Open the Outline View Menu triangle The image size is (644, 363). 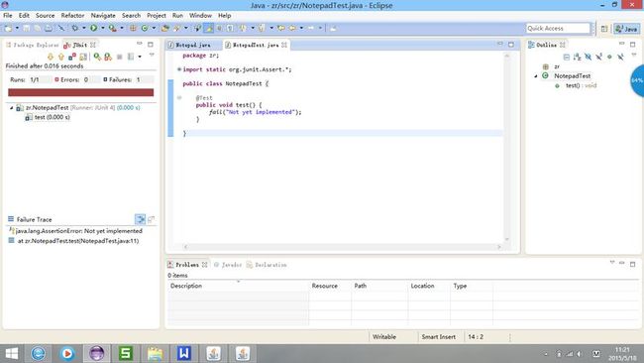(x=634, y=55)
